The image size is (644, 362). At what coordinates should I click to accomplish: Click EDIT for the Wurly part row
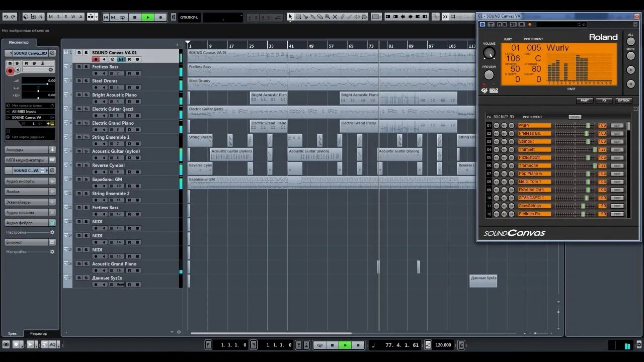click(x=617, y=126)
